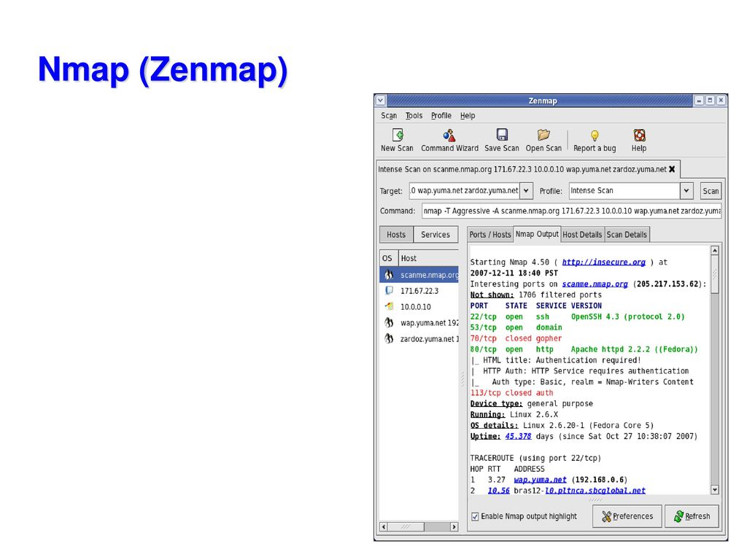The width and height of the screenshot is (747, 560).
Task: Click the 45.378 uptime link
Action: tap(518, 436)
